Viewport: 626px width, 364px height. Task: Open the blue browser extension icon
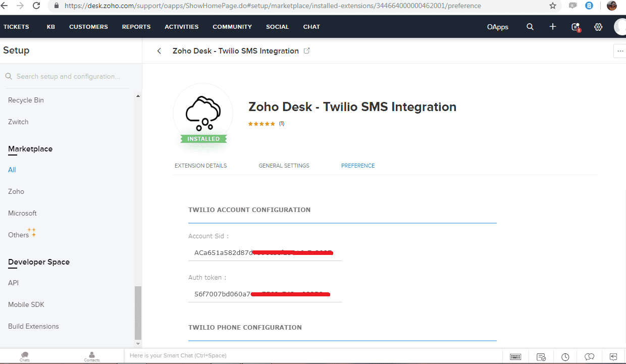tap(589, 6)
